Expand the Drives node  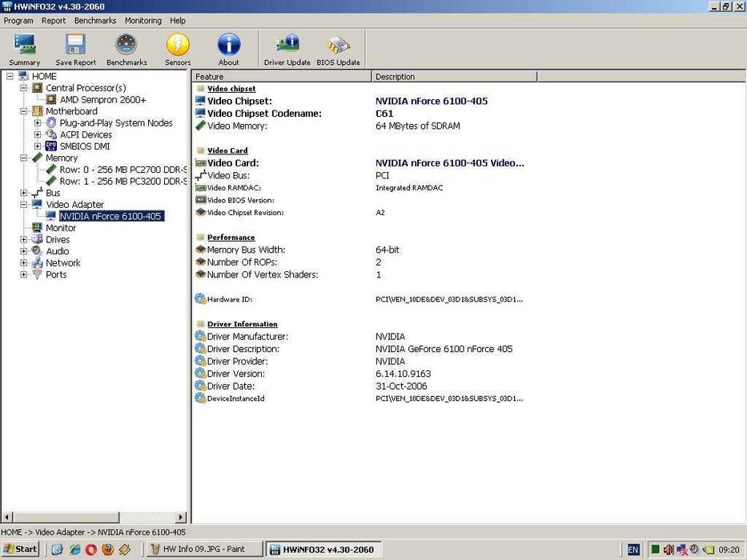pos(23,239)
